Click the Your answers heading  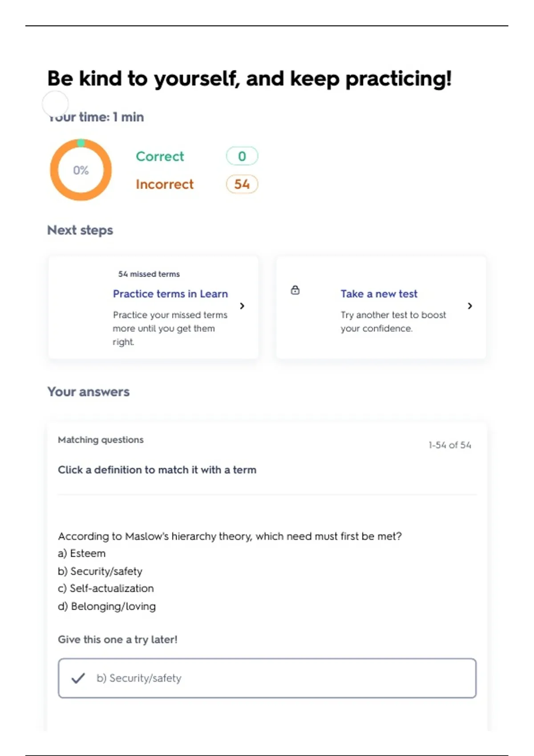pos(89,392)
